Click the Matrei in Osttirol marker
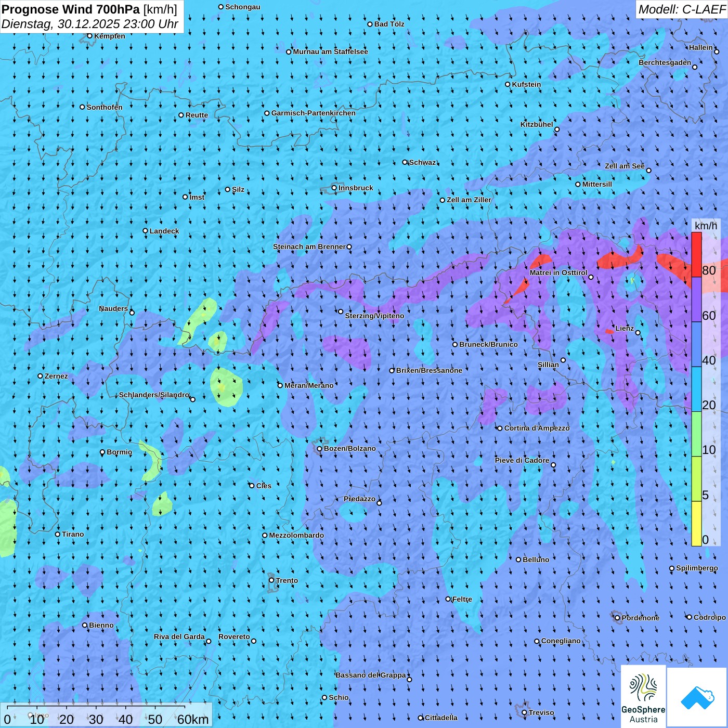Image resolution: width=728 pixels, height=728 pixels. click(x=591, y=277)
